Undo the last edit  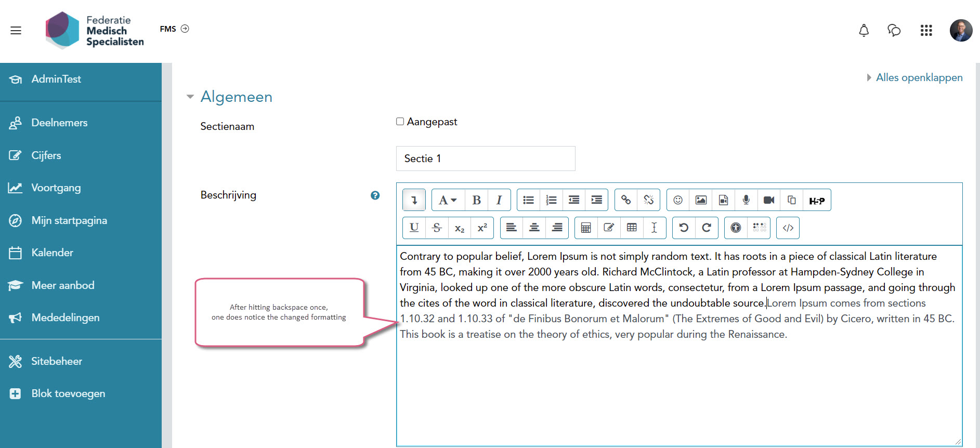click(684, 228)
